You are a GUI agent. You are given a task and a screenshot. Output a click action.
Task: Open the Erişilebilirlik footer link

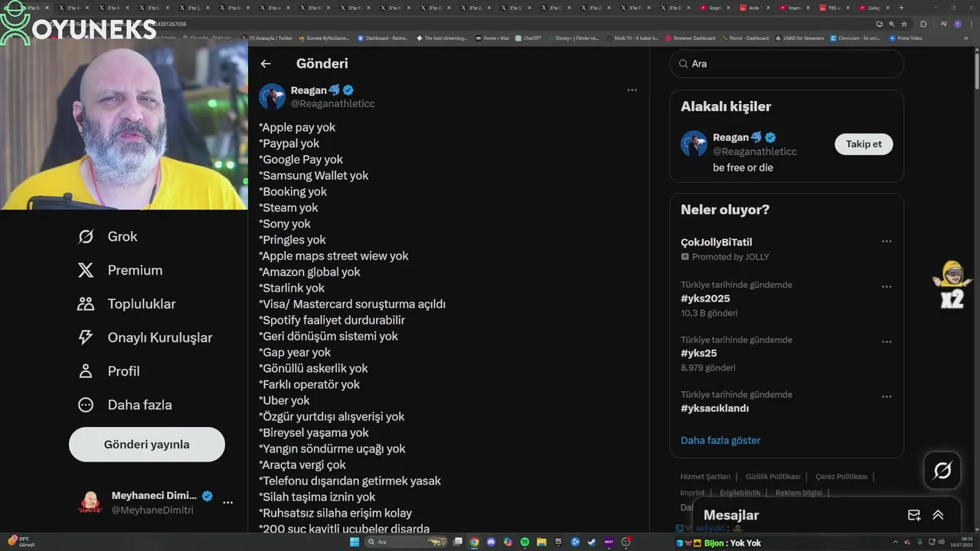pyautogui.click(x=740, y=493)
